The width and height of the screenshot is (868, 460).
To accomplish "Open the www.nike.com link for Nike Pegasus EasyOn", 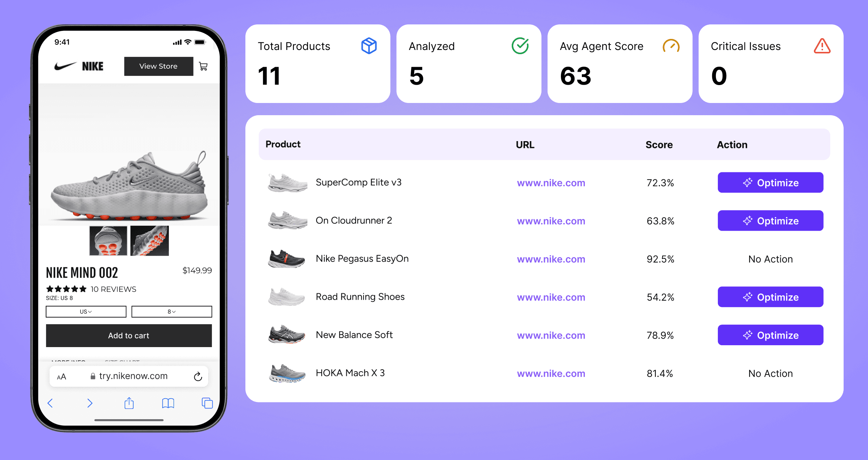I will (551, 259).
